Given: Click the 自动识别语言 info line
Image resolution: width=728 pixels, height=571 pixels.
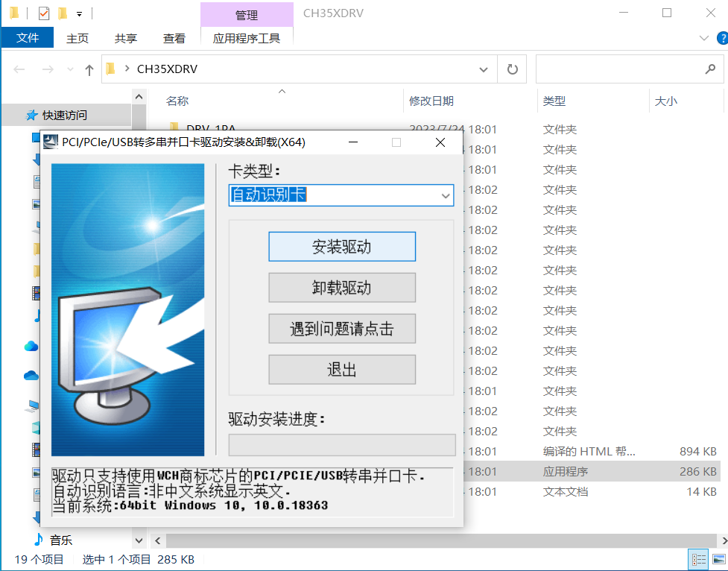Looking at the screenshot, I should click(x=172, y=490).
